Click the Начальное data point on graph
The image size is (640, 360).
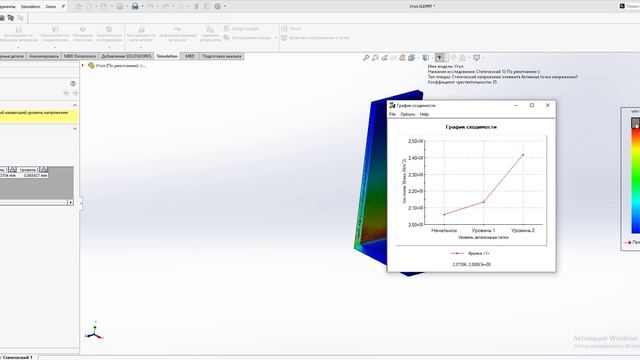click(444, 214)
